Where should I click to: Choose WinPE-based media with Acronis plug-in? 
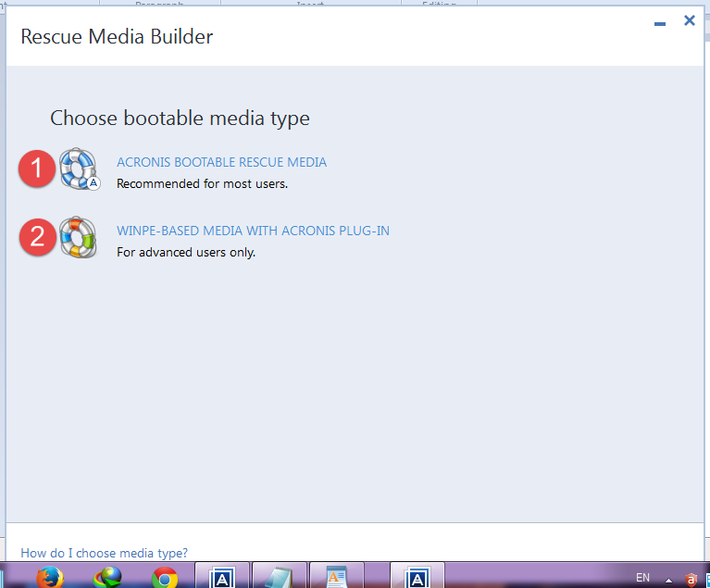coord(253,231)
